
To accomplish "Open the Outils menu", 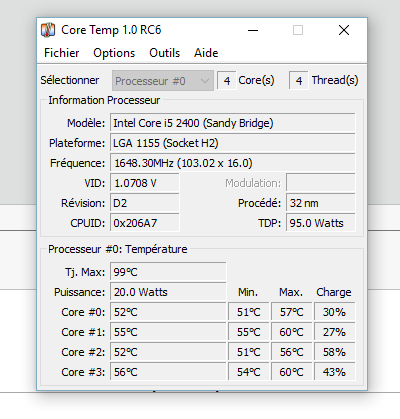I will [x=165, y=53].
